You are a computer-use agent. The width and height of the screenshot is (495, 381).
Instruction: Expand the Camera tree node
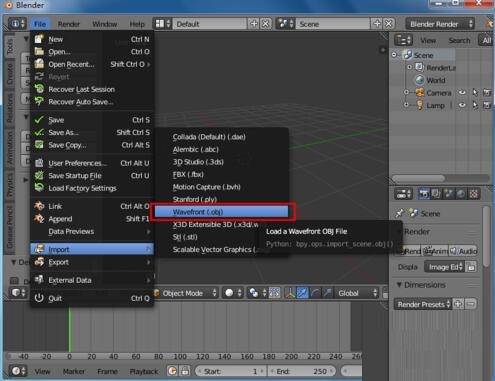tap(406, 92)
